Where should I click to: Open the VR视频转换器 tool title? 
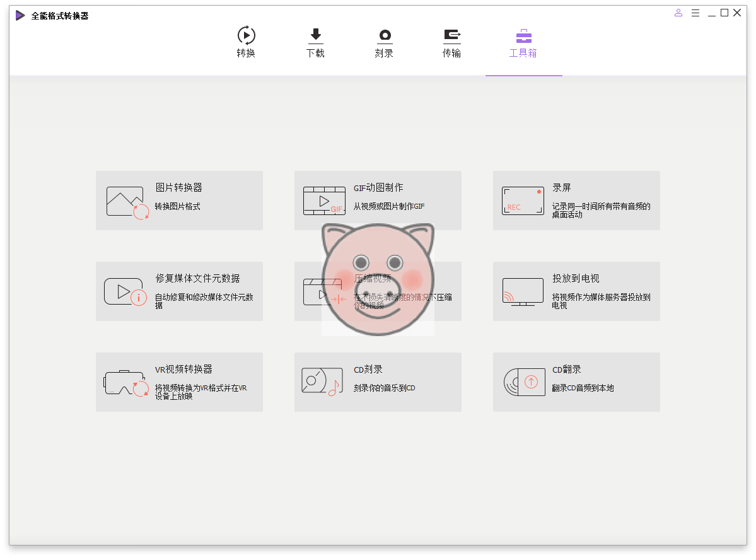pyautogui.click(x=183, y=369)
